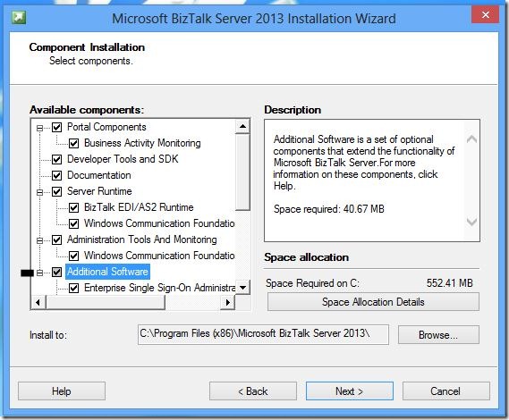Close the installation wizard window
The image size is (509, 420).
(x=486, y=14)
